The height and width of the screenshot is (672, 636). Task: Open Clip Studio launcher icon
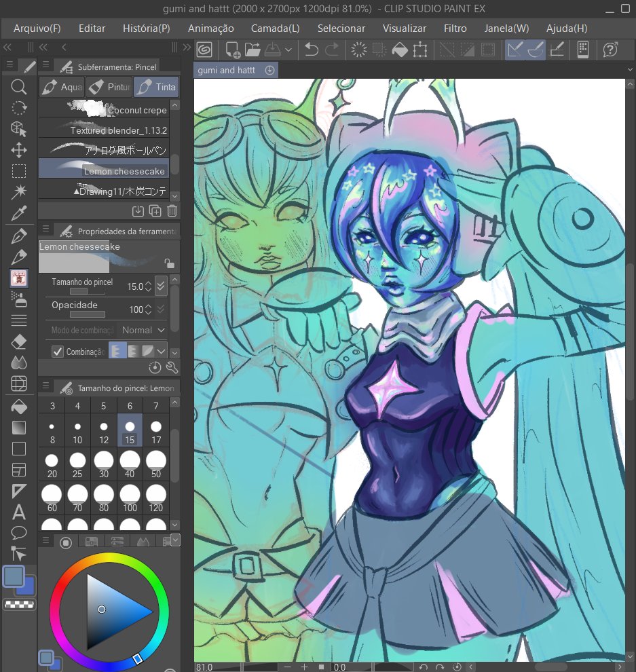pyautogui.click(x=204, y=50)
